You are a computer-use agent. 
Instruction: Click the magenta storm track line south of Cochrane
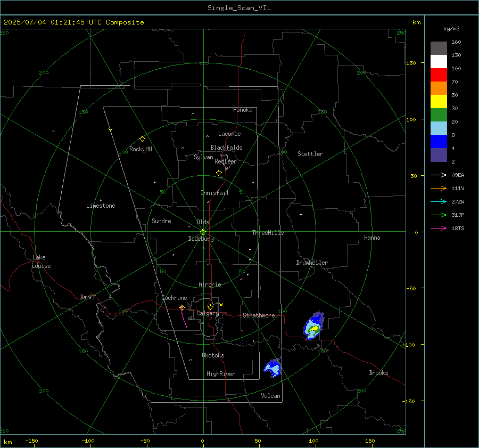pos(184,318)
